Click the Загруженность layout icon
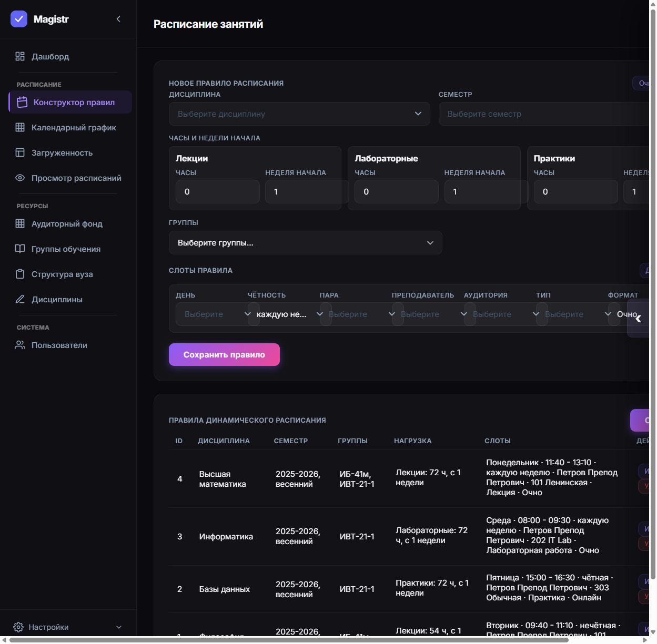657x644 pixels. click(20, 152)
